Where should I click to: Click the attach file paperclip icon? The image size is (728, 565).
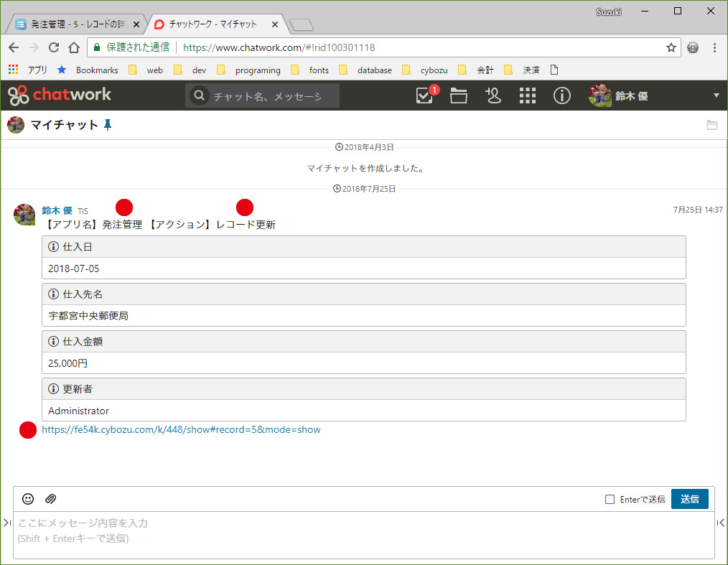[x=50, y=499]
